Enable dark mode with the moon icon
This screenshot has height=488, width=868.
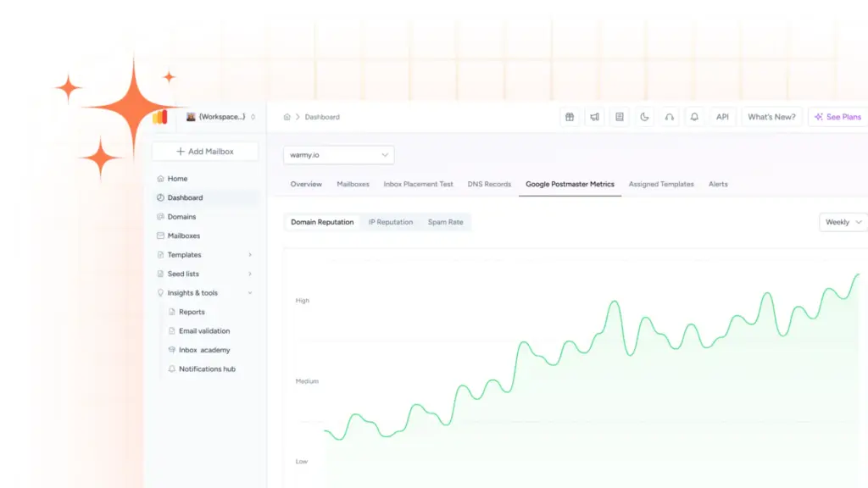644,116
